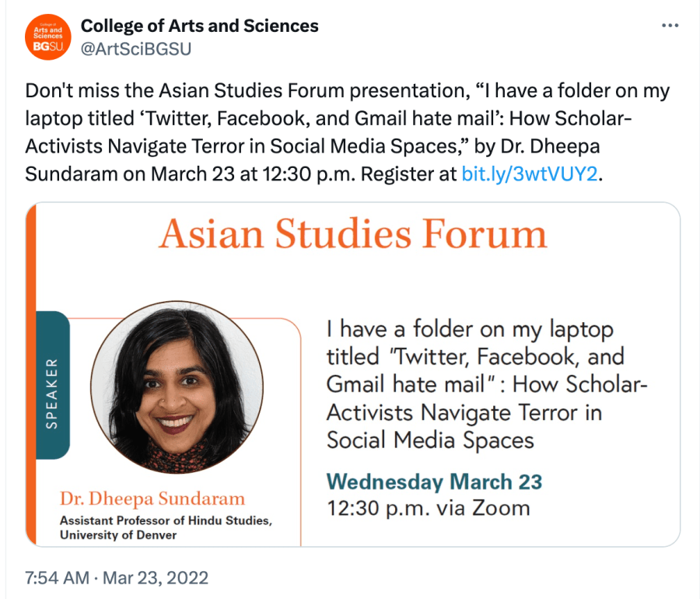Viewport: 700px width, 599px height.
Task: Click the Asian Studies Forum heading in image
Action: pos(353,233)
